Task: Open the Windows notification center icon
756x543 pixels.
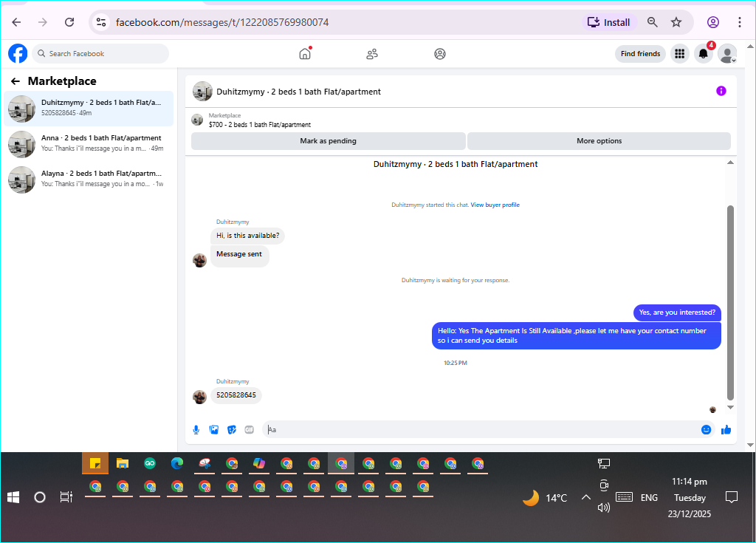Action: pyautogui.click(x=732, y=497)
